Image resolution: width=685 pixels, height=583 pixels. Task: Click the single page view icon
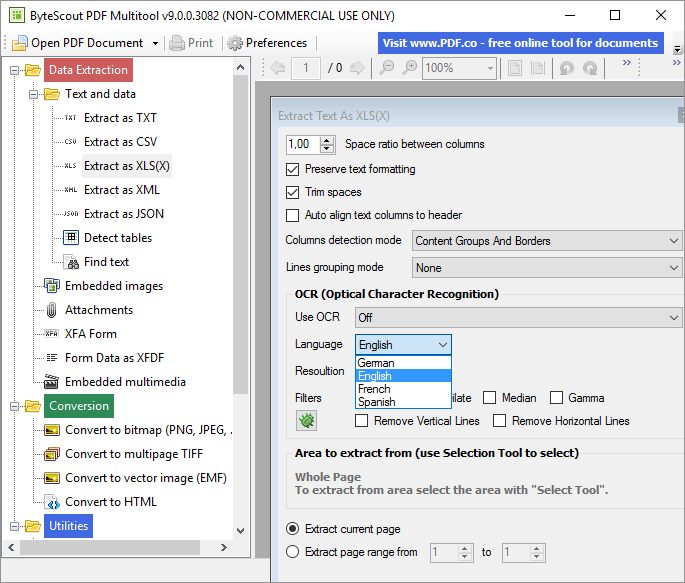pyautogui.click(x=515, y=68)
